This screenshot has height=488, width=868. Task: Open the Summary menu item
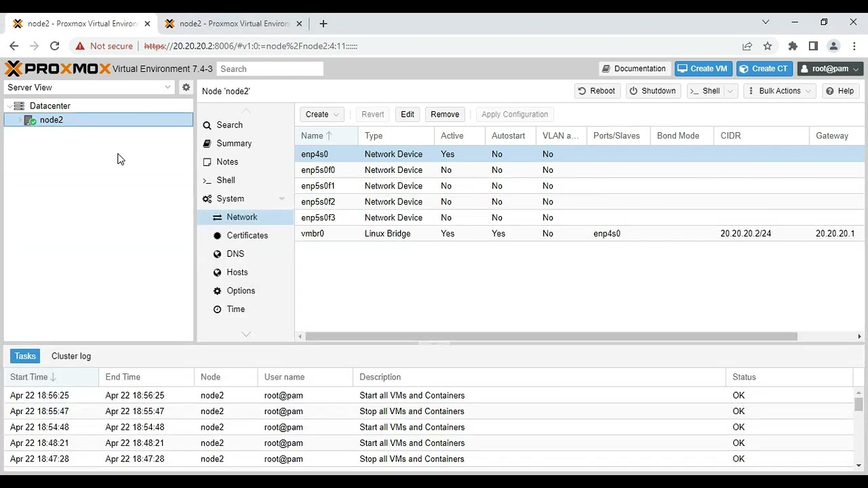coord(245,144)
